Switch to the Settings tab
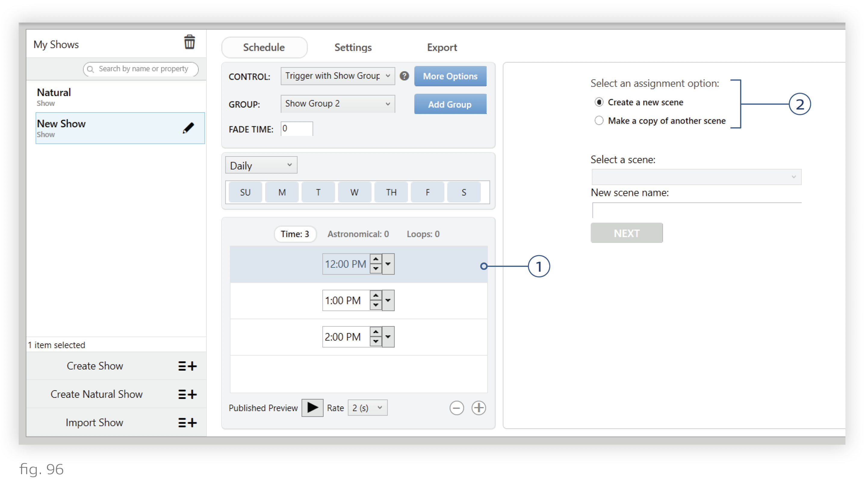The height and width of the screenshot is (485, 868). pos(353,48)
